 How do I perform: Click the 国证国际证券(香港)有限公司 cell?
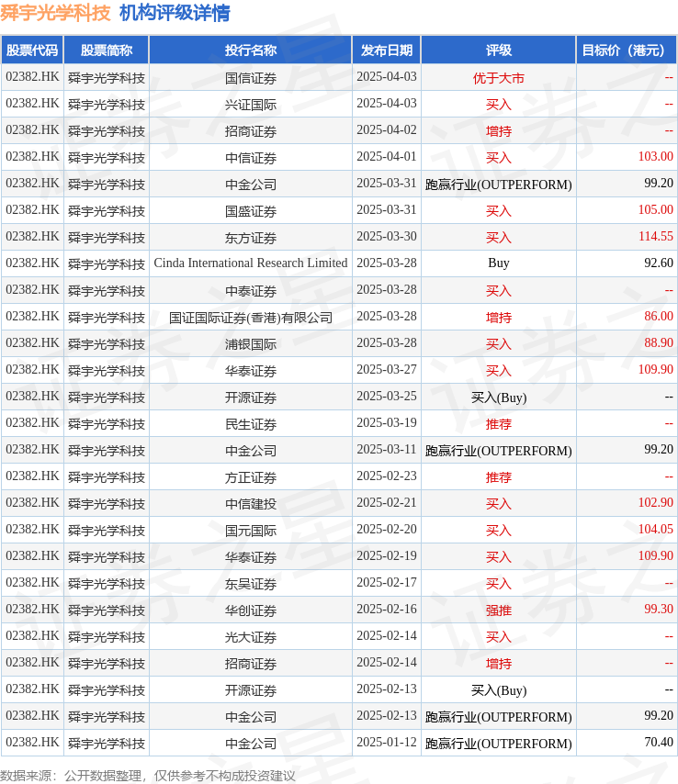tap(251, 318)
